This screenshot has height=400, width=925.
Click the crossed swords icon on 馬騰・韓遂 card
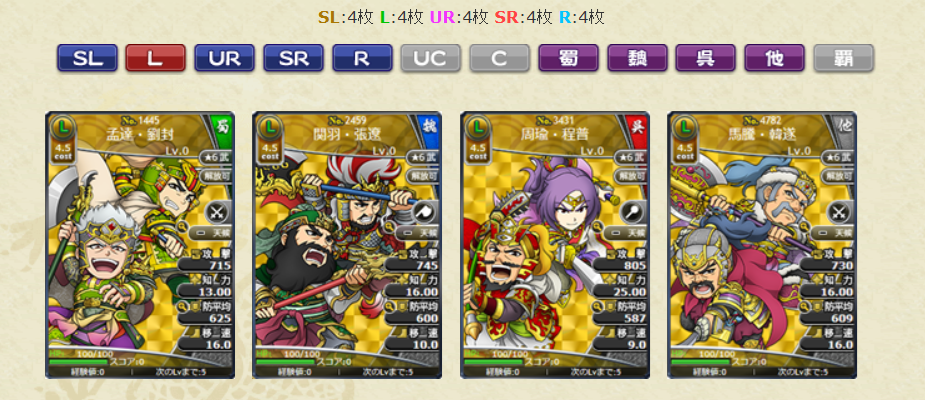click(840, 212)
